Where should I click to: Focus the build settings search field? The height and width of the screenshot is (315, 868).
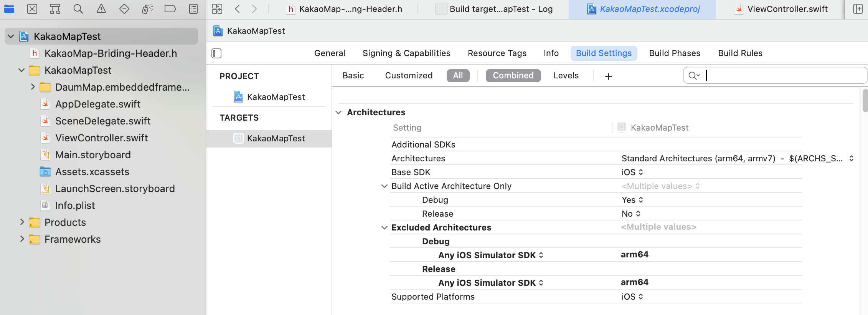click(x=775, y=75)
